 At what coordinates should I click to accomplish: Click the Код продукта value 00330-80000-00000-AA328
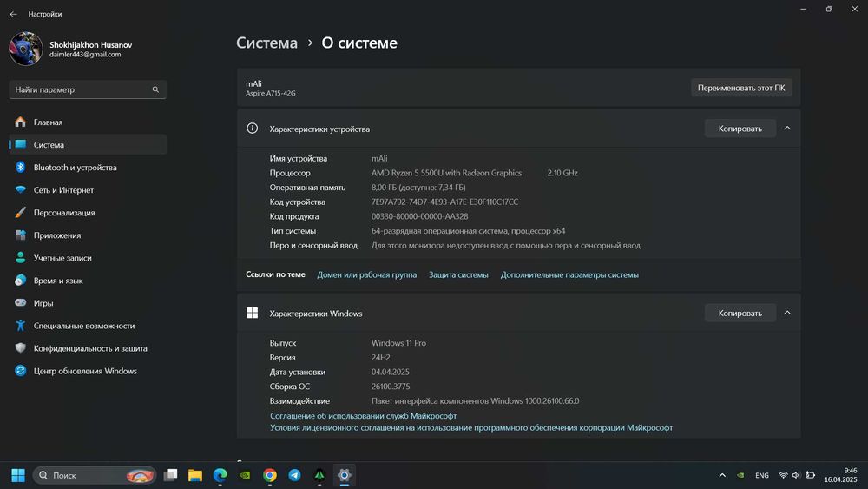point(419,216)
